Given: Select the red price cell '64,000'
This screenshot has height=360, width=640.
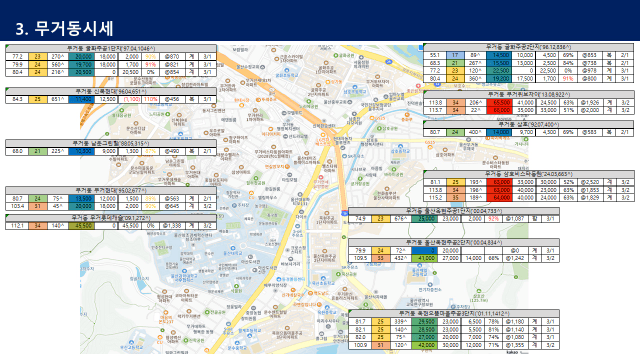Looking at the screenshot, I should [500, 198].
